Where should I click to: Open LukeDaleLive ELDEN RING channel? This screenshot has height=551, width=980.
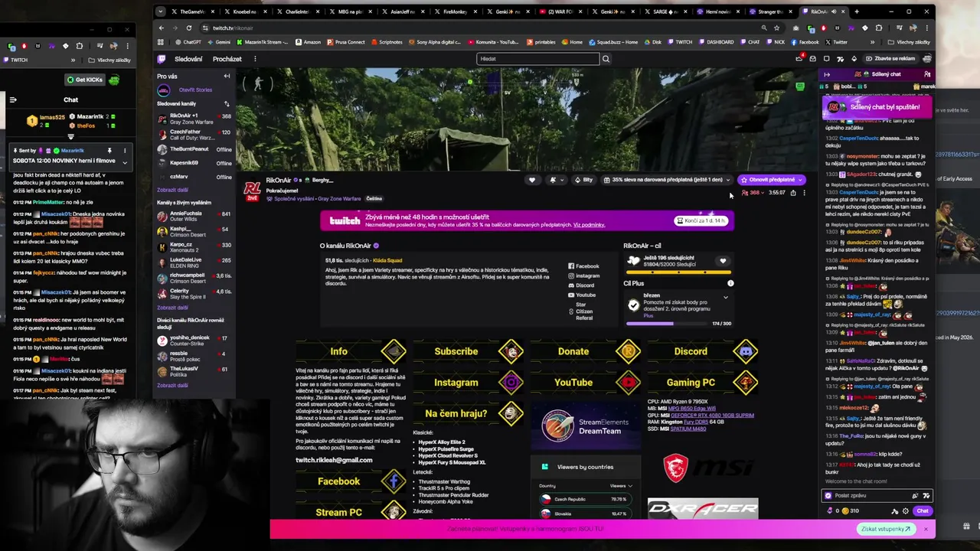click(x=194, y=262)
